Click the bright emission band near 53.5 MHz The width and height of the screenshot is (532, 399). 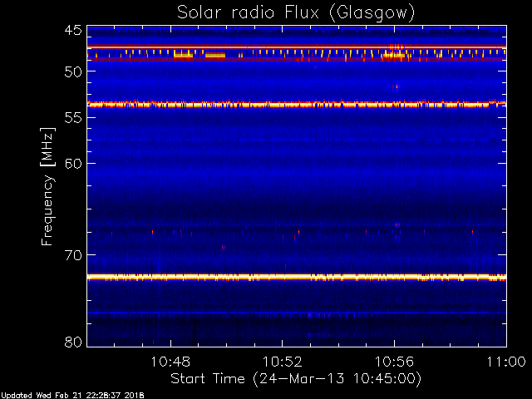(297, 104)
